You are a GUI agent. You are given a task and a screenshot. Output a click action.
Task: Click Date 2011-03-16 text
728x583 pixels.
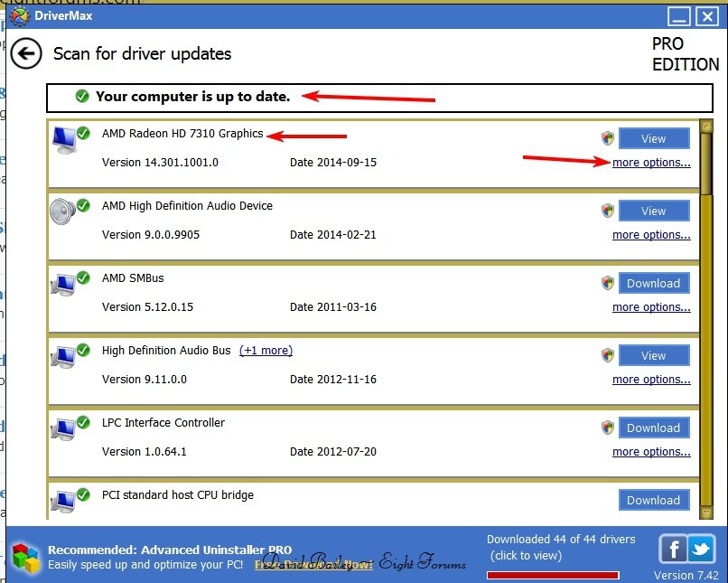click(333, 307)
